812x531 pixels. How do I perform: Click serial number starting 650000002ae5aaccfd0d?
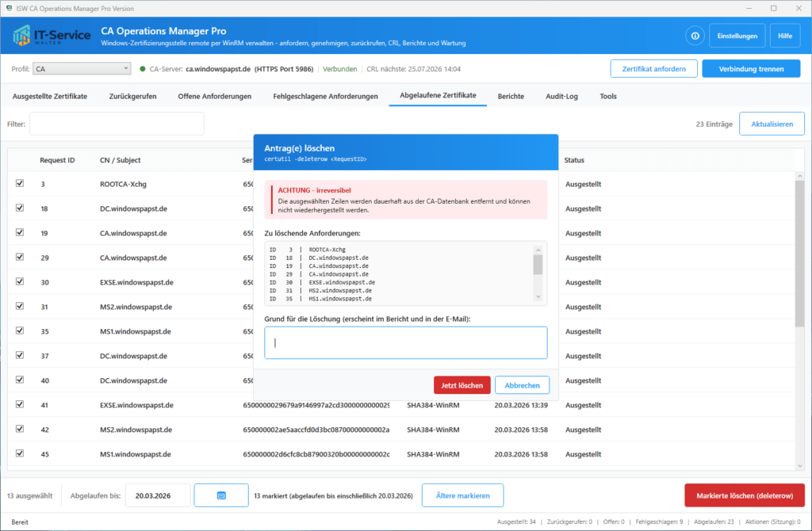click(x=316, y=429)
